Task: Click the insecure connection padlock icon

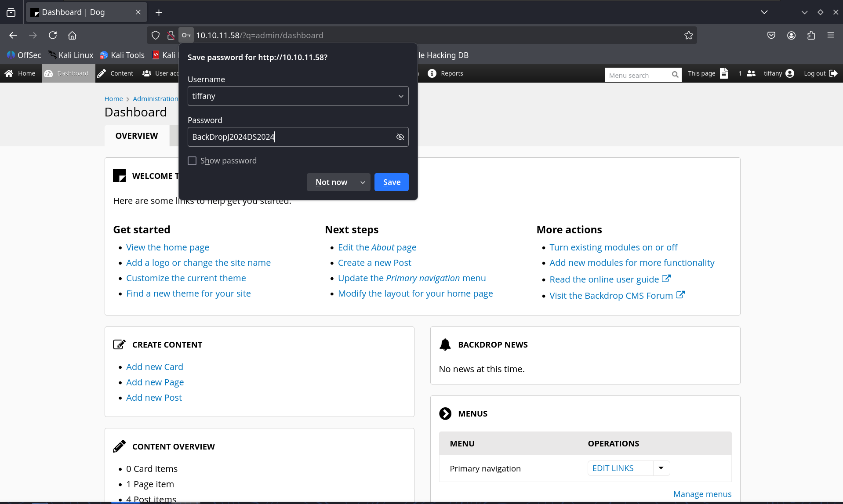Action: pos(171,35)
